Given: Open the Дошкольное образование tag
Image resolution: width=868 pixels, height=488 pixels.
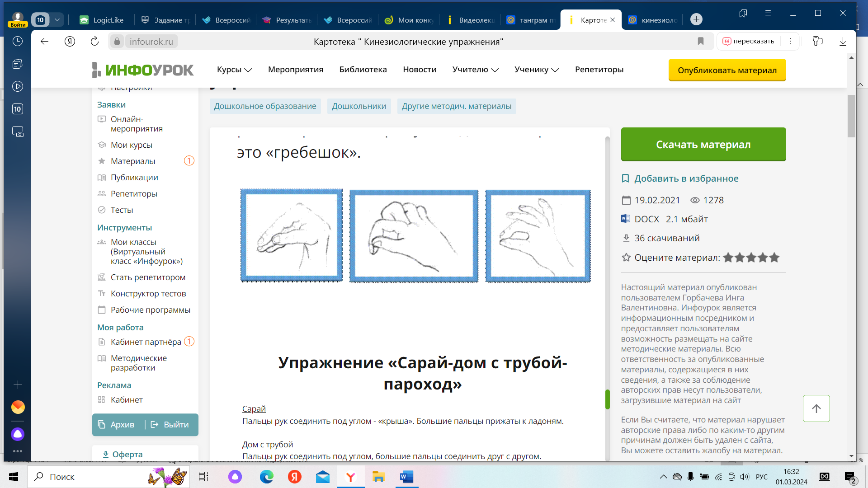Looking at the screenshot, I should tap(265, 106).
